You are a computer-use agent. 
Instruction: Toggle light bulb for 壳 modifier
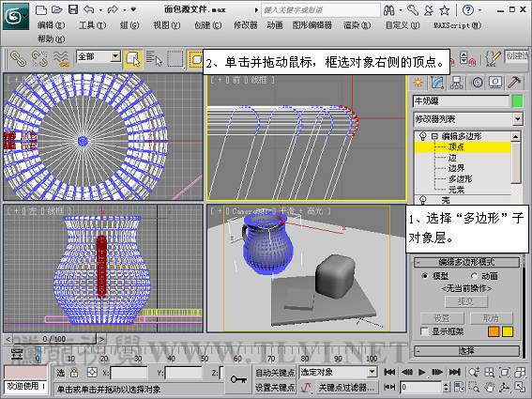tap(422, 200)
